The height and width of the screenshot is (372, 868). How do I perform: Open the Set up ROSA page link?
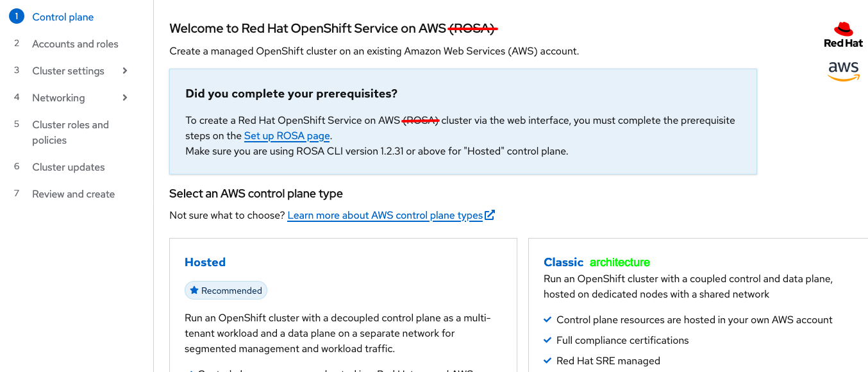pos(287,136)
